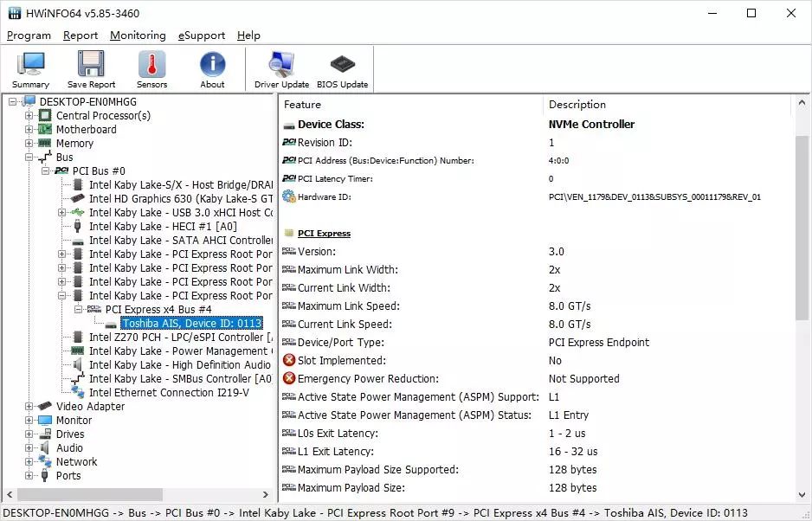The image size is (812, 521).
Task: Expand the Memory tree node
Action: coord(29,143)
